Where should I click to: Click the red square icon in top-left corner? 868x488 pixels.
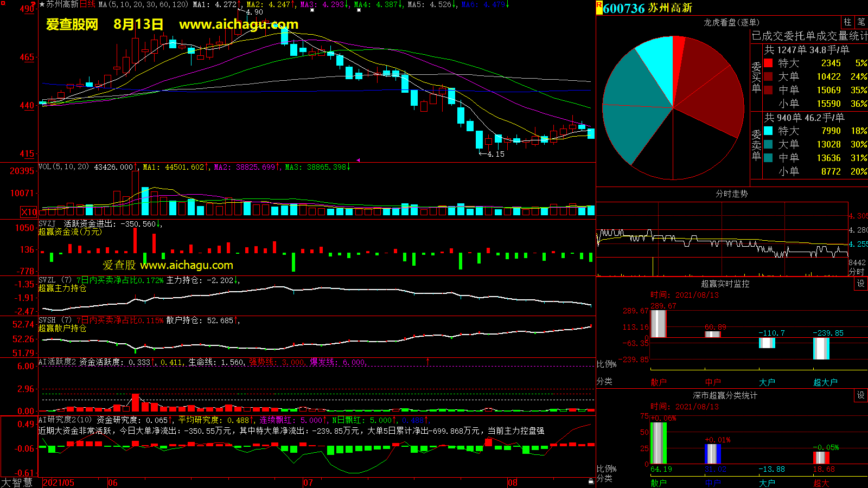(x=3, y=3)
